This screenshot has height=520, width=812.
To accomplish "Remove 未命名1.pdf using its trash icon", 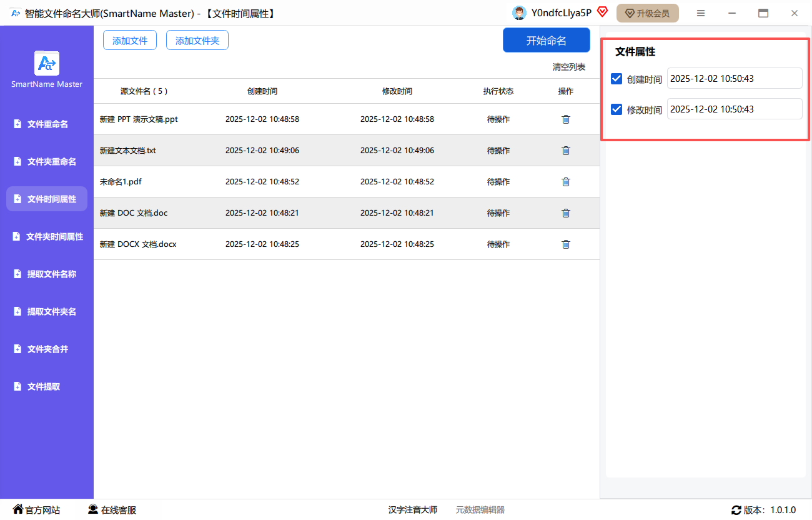I will tap(565, 182).
